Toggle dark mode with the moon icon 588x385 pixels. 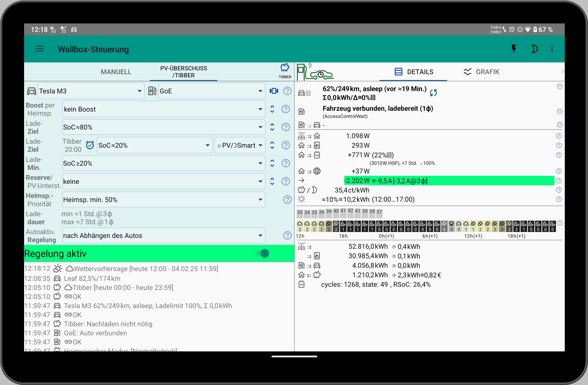(x=534, y=49)
